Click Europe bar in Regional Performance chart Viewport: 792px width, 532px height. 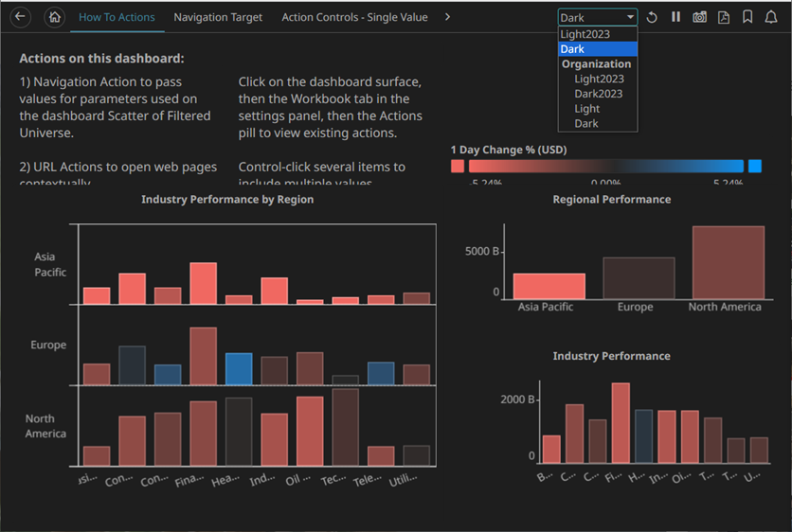tap(639, 277)
